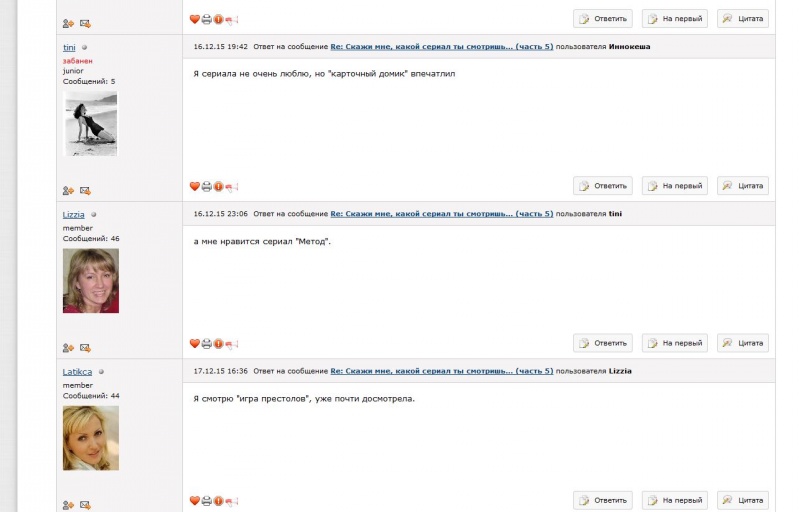Click the envelope icon below Latikca's avatar
800x512 pixels.
(85, 505)
